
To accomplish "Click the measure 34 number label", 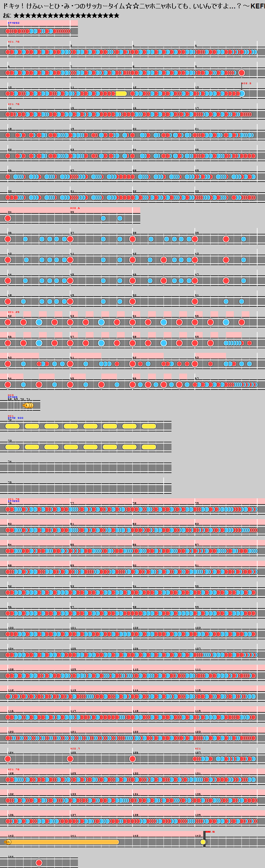I will 10,212.
